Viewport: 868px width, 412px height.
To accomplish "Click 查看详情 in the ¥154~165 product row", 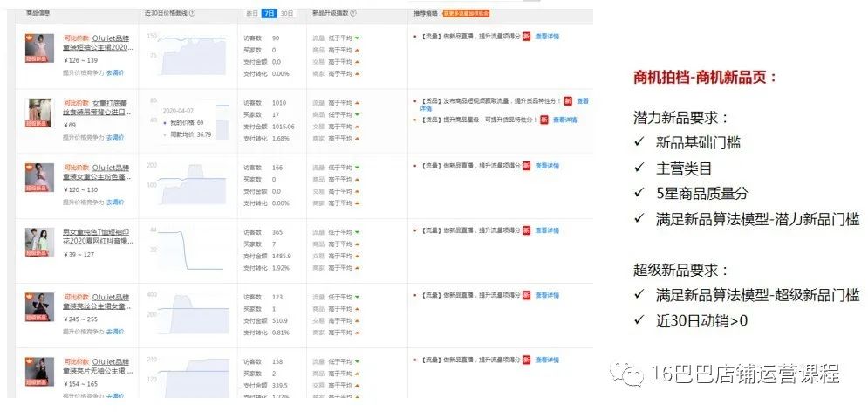I will click(x=547, y=360).
